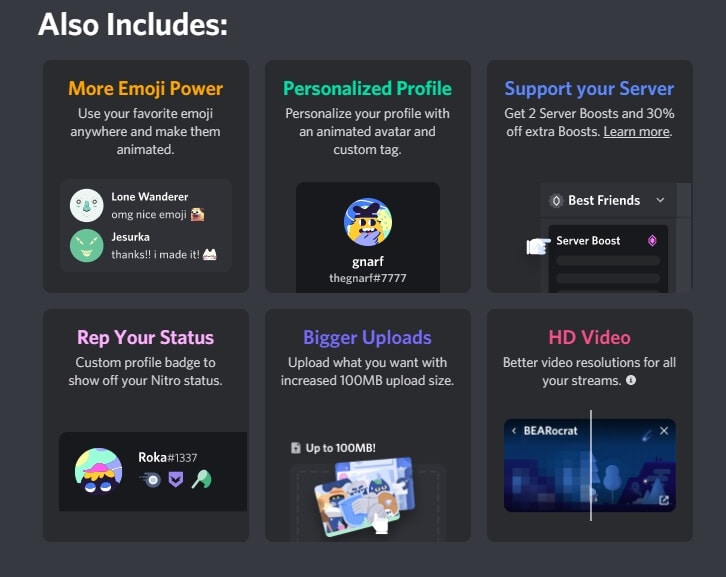Click the shooting star icon in video preview
The height and width of the screenshot is (577, 726).
point(647,435)
